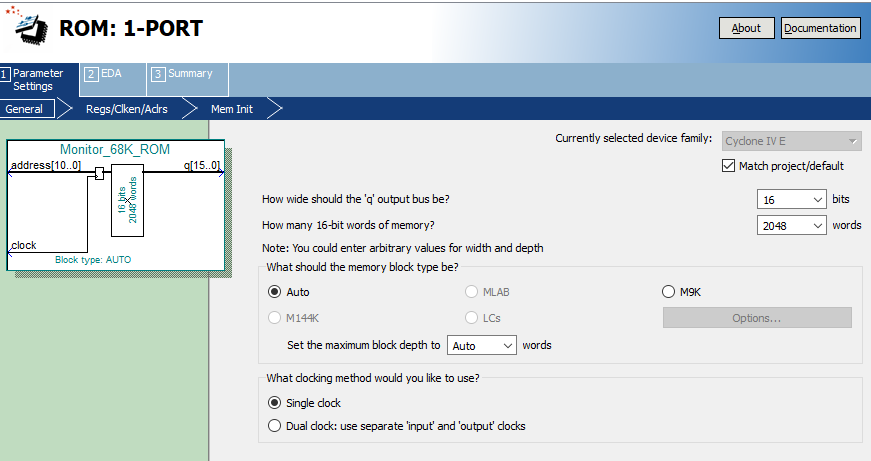Open the Parameter Settings tab
Viewport: 871px width, 461px height.
click(x=38, y=80)
